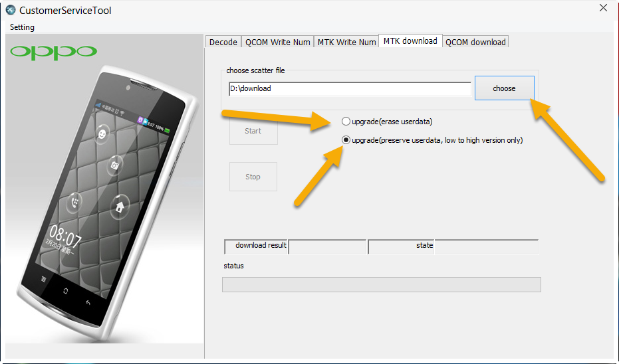Click the 'status' label
The height and width of the screenshot is (364, 619).
point(234,266)
